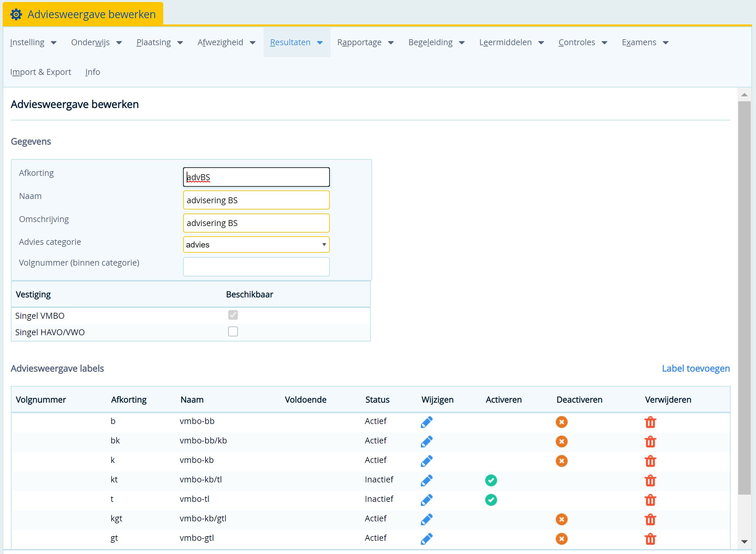Open the Examens menu
756x554 pixels.
tap(646, 42)
